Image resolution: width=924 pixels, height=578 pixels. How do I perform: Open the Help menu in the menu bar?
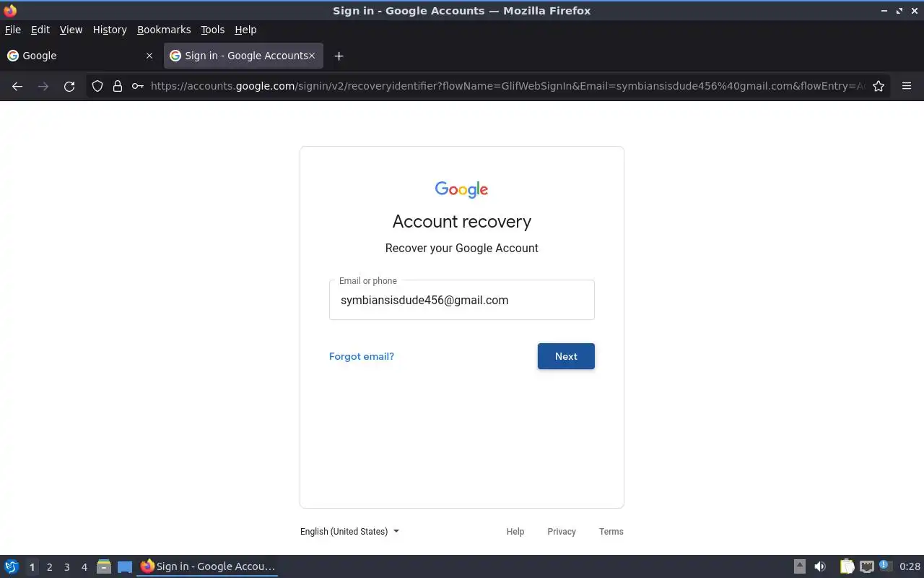245,30
